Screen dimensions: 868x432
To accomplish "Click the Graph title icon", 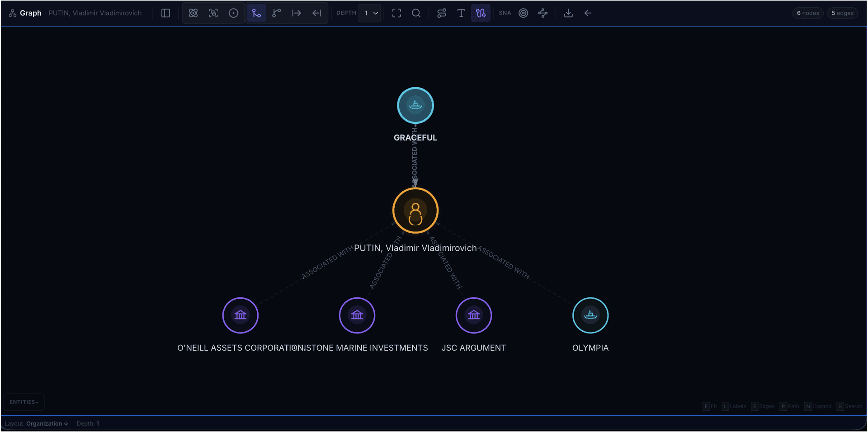I will click(13, 13).
